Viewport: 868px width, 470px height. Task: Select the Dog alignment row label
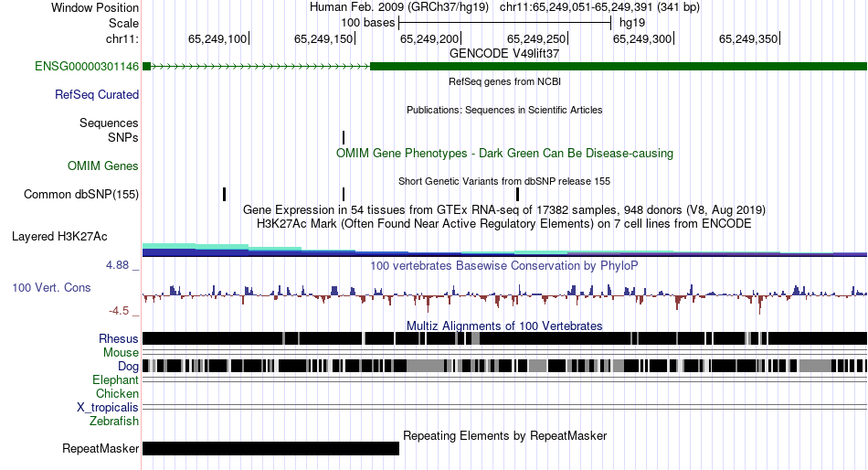click(x=128, y=367)
